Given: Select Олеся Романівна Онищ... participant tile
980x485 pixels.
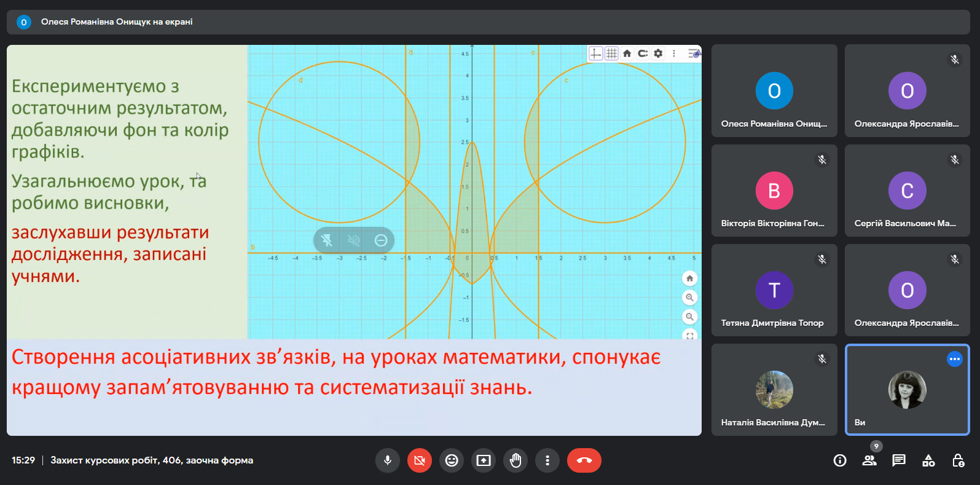Looking at the screenshot, I should [x=774, y=90].
